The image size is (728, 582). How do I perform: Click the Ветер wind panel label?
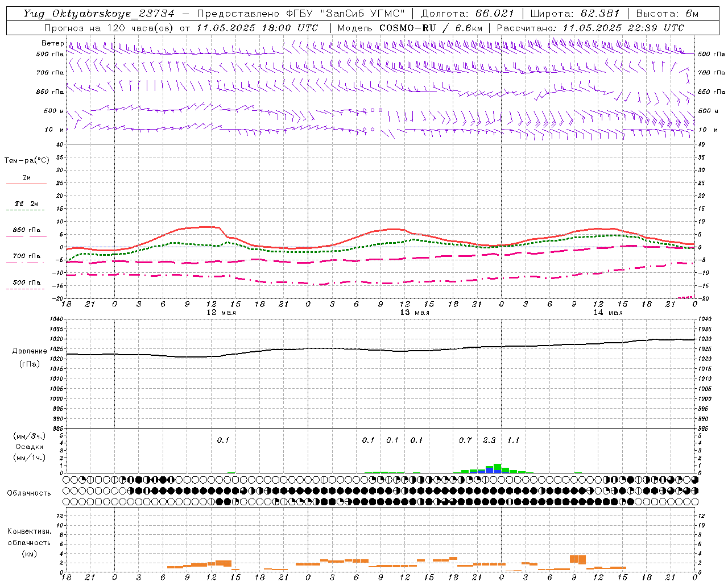click(52, 43)
